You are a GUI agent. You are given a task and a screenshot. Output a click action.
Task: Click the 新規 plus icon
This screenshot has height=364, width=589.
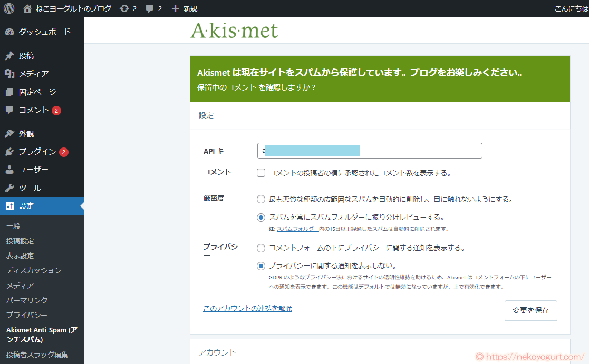point(176,8)
